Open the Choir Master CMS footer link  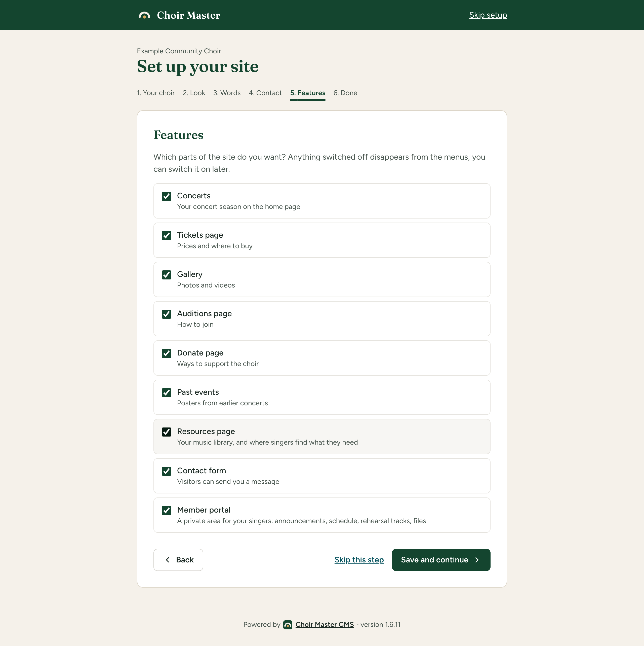click(x=325, y=625)
